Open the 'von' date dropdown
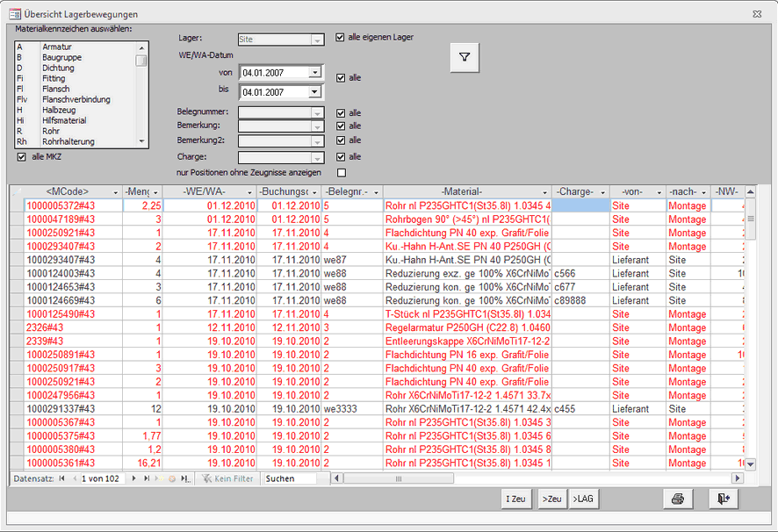 coord(315,73)
